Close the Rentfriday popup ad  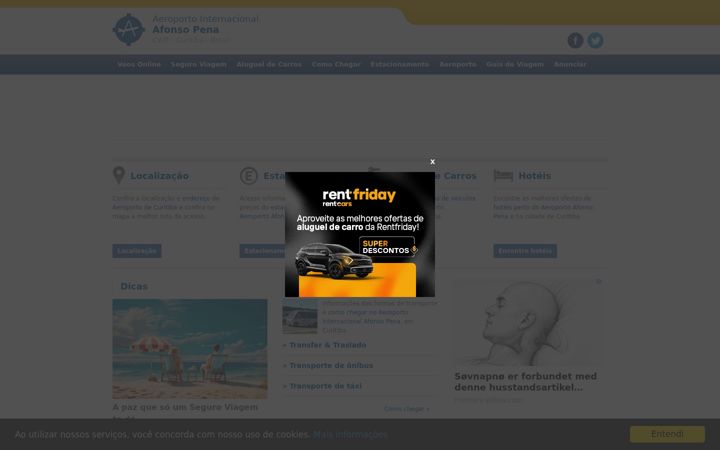tap(432, 162)
